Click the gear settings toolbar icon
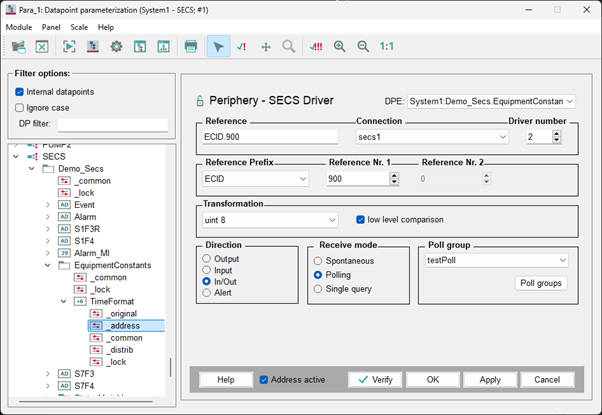 pos(116,47)
